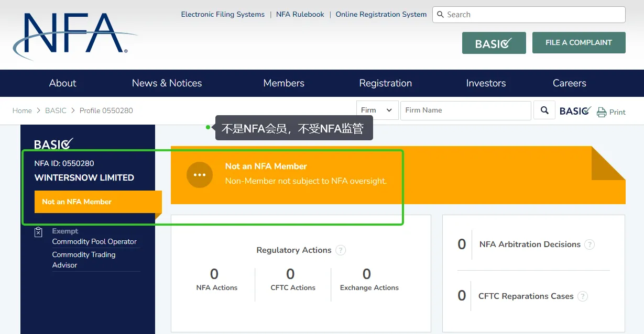This screenshot has height=334, width=644.
Task: Open the Registration menu
Action: coord(385,83)
